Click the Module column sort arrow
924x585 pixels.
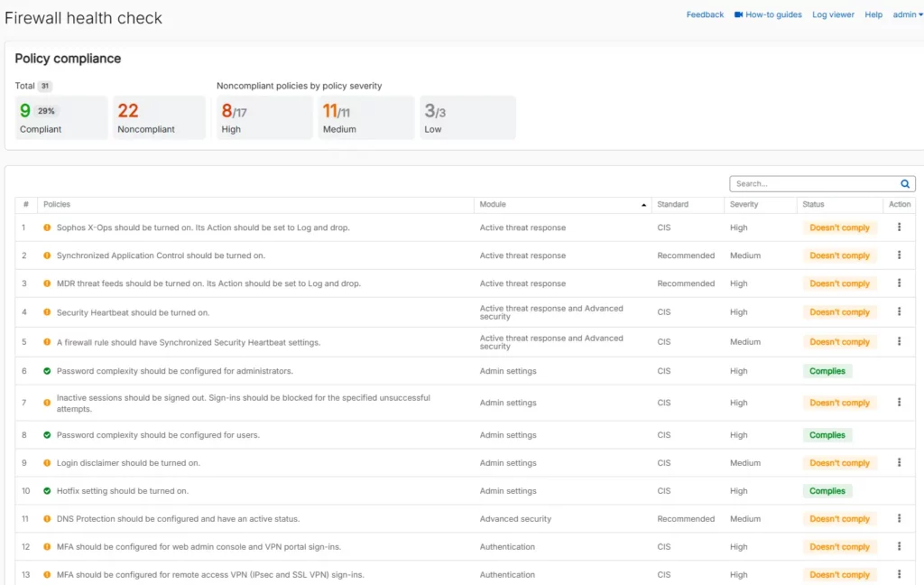642,204
